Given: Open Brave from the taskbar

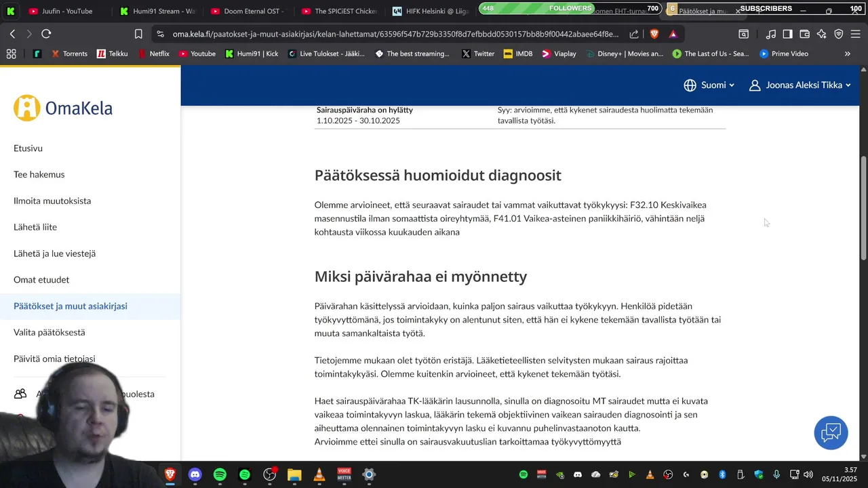Looking at the screenshot, I should (170, 474).
